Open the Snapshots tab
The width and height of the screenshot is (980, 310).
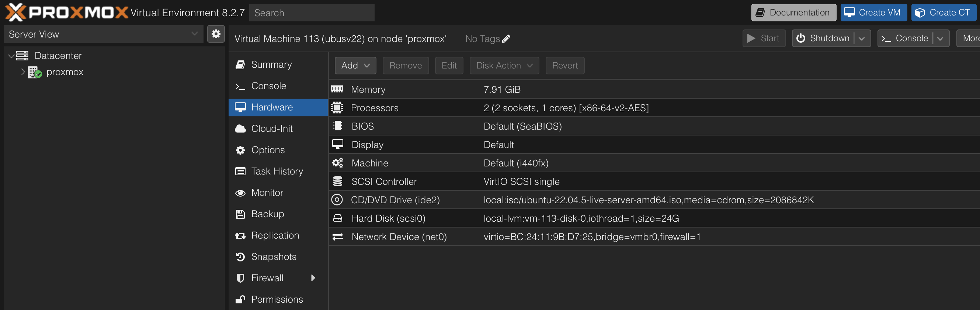(278, 257)
